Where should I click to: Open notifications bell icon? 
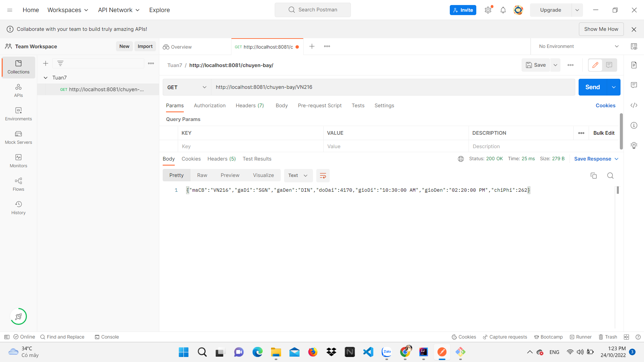click(x=503, y=10)
